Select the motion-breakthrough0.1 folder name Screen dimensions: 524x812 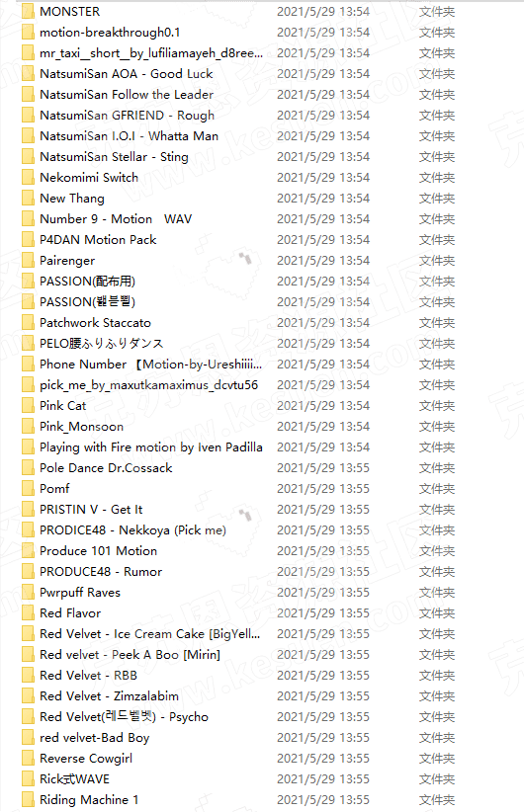(110, 33)
